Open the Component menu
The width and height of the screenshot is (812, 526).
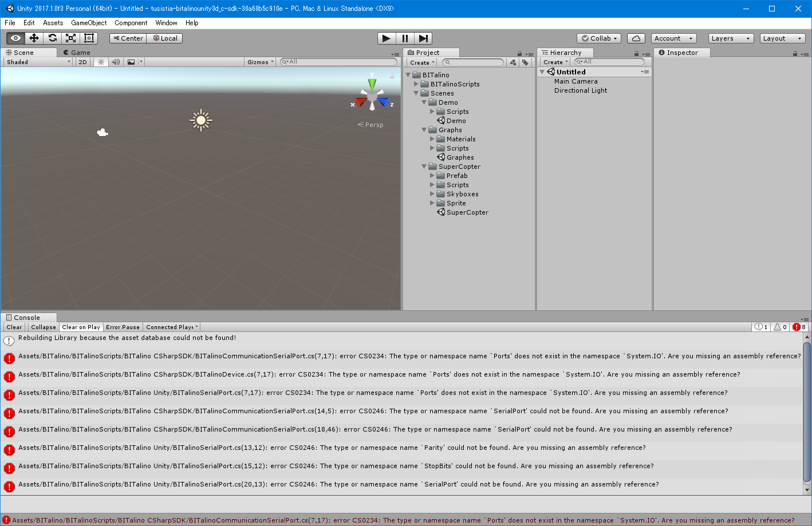click(x=131, y=23)
